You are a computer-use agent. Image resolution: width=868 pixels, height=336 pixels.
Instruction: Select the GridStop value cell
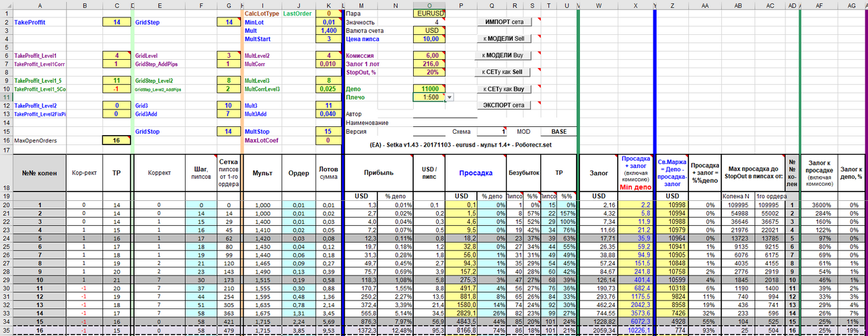coord(229,132)
